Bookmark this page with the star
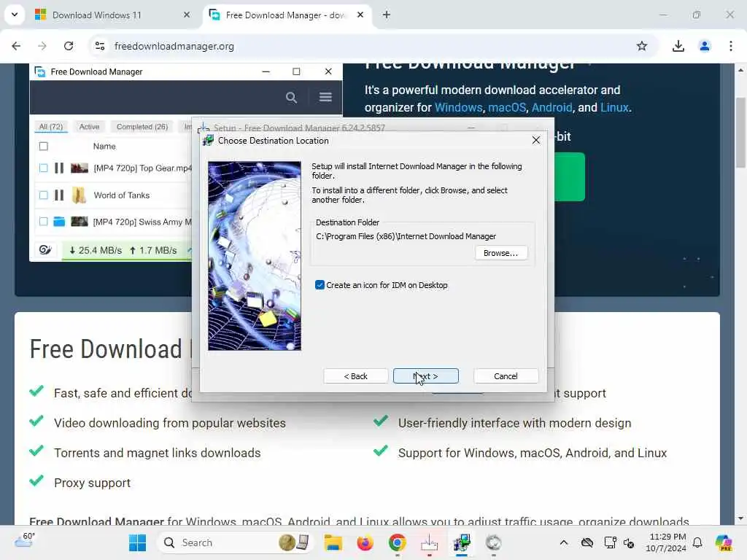The width and height of the screenshot is (747, 560). pyautogui.click(x=642, y=46)
